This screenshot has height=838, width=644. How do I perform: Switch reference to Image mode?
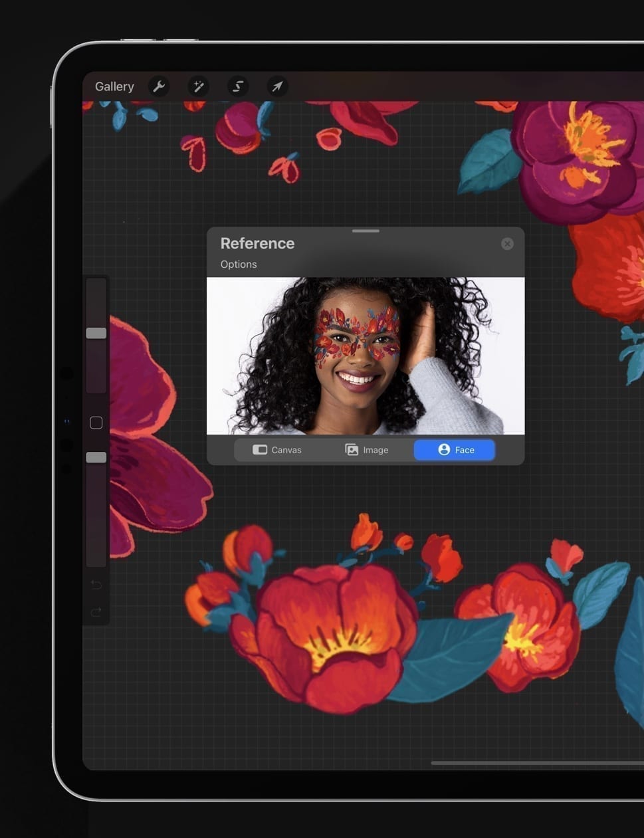(x=366, y=449)
